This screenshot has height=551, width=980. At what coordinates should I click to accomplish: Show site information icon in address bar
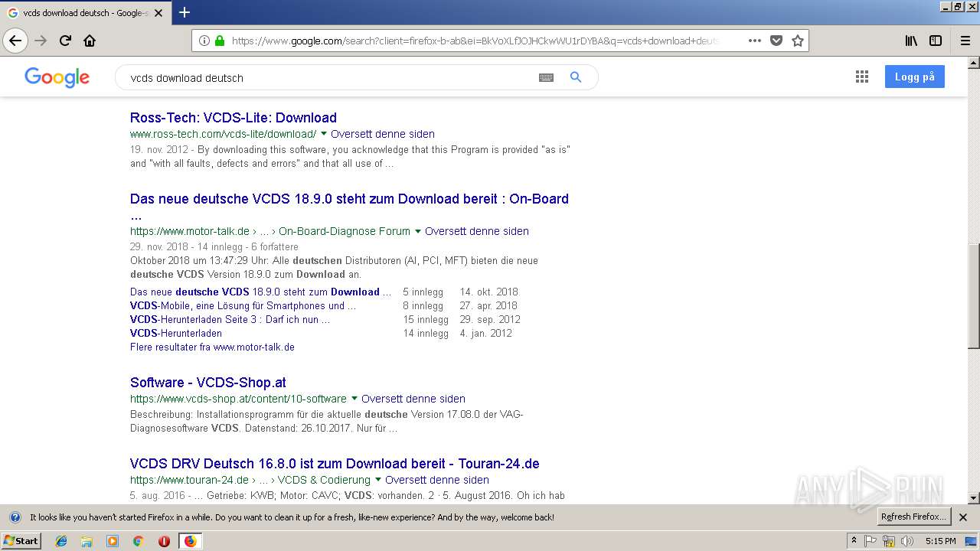tap(204, 41)
